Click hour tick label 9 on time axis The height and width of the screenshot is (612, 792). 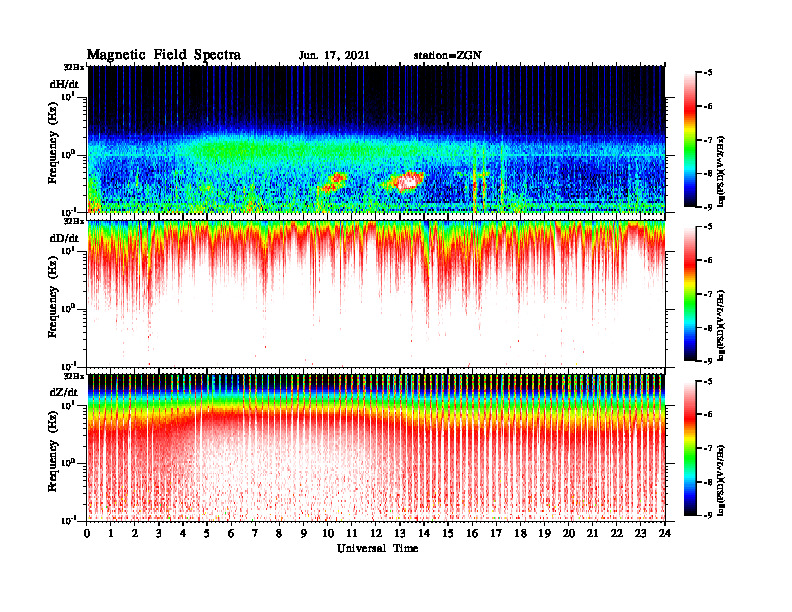304,534
